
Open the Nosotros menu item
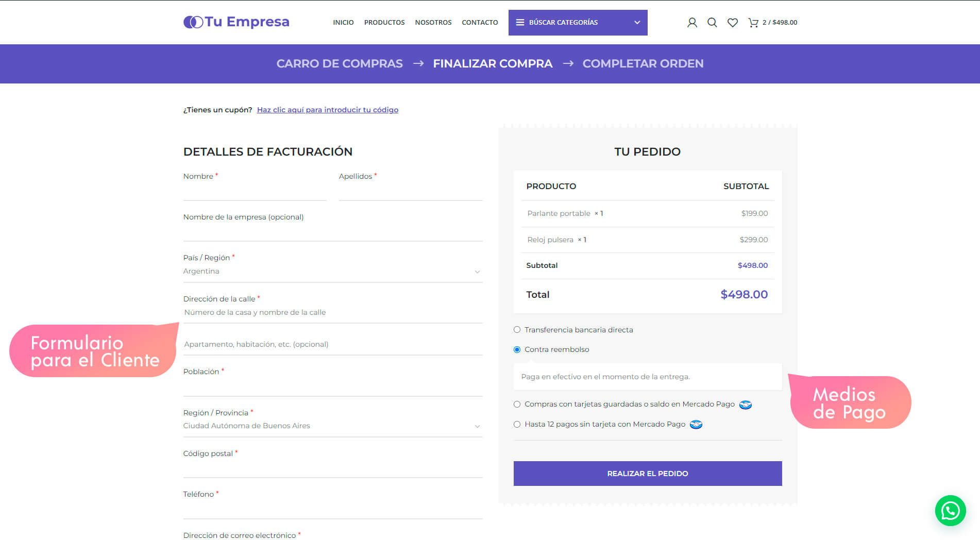(x=433, y=23)
